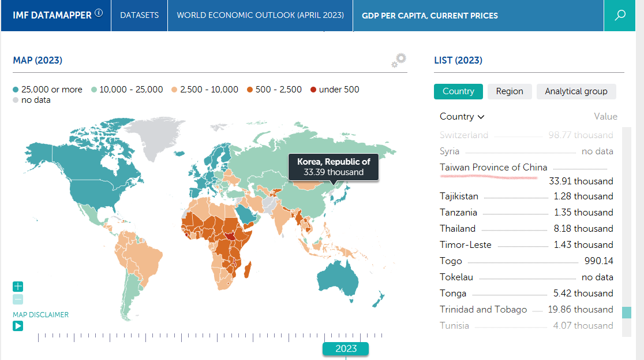Open the Map Disclaimer link
The image size is (644, 360).
tap(40, 315)
